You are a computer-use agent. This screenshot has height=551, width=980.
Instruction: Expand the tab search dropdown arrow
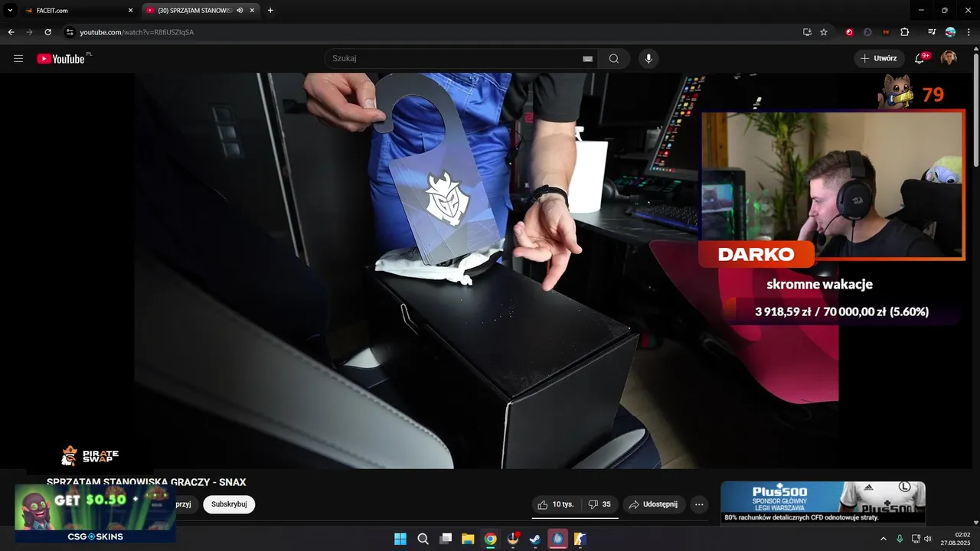(x=10, y=10)
